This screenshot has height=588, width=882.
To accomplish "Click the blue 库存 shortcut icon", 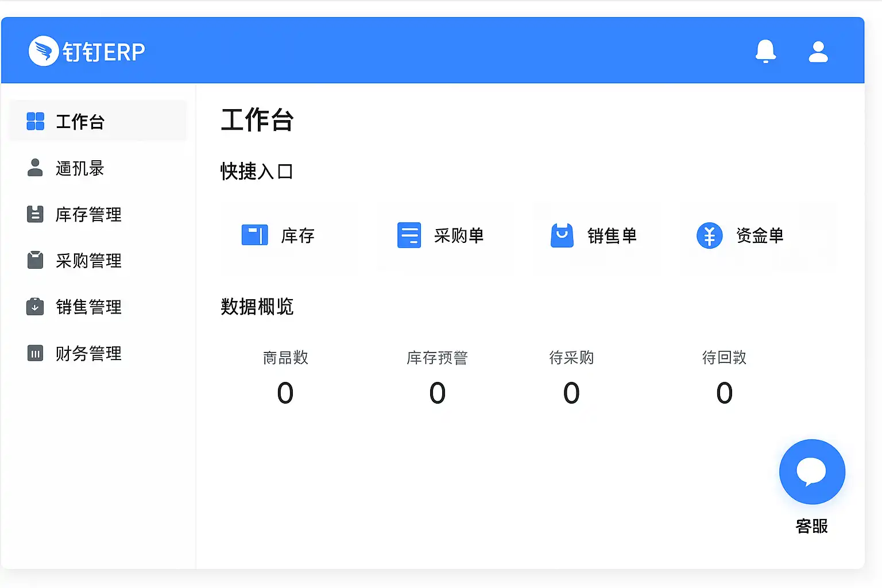I will (x=254, y=235).
